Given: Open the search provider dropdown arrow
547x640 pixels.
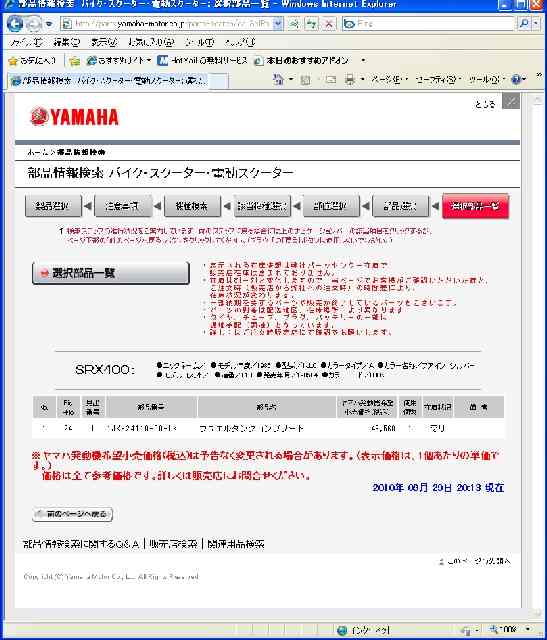Looking at the screenshot, I should [536, 24].
